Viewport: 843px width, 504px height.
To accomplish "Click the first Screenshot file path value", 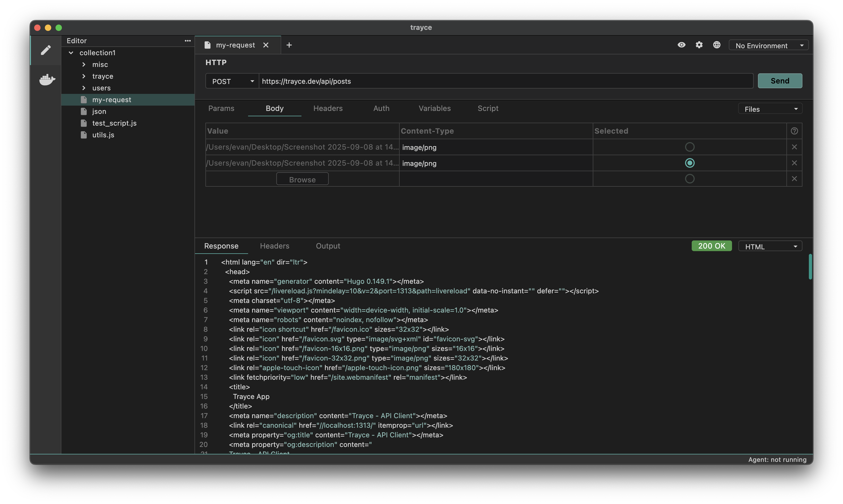I will tap(302, 147).
